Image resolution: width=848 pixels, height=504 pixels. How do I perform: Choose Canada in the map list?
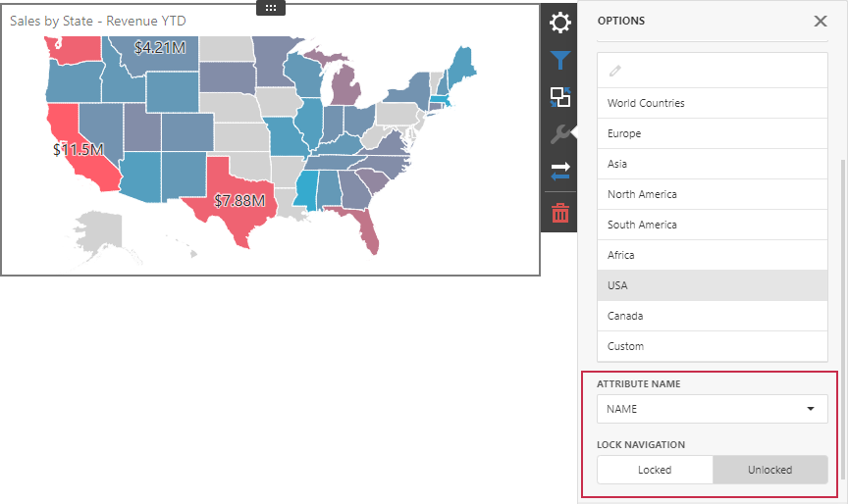(x=713, y=316)
